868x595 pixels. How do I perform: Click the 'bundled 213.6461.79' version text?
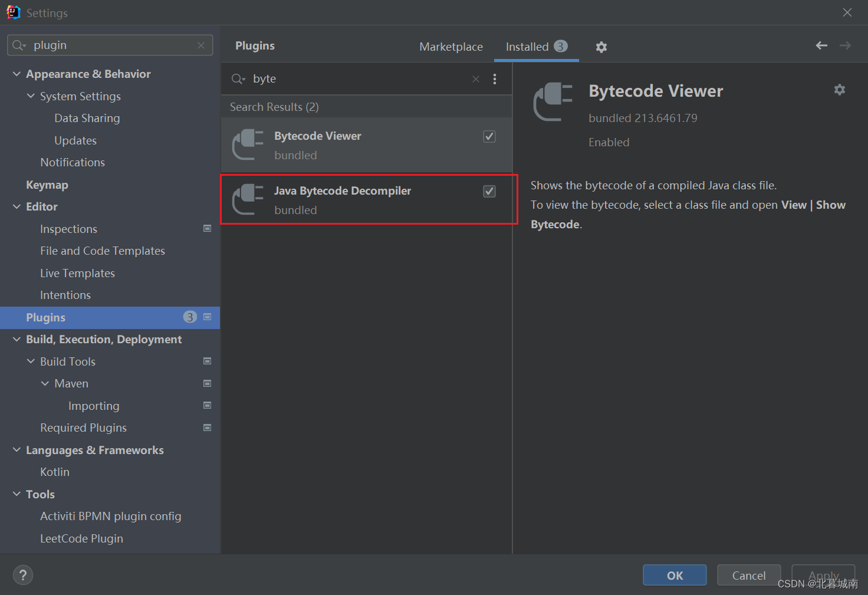[x=643, y=118]
